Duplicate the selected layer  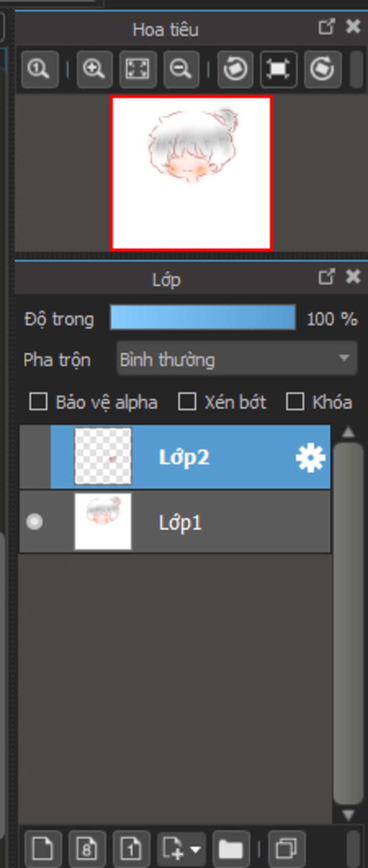coord(286,849)
